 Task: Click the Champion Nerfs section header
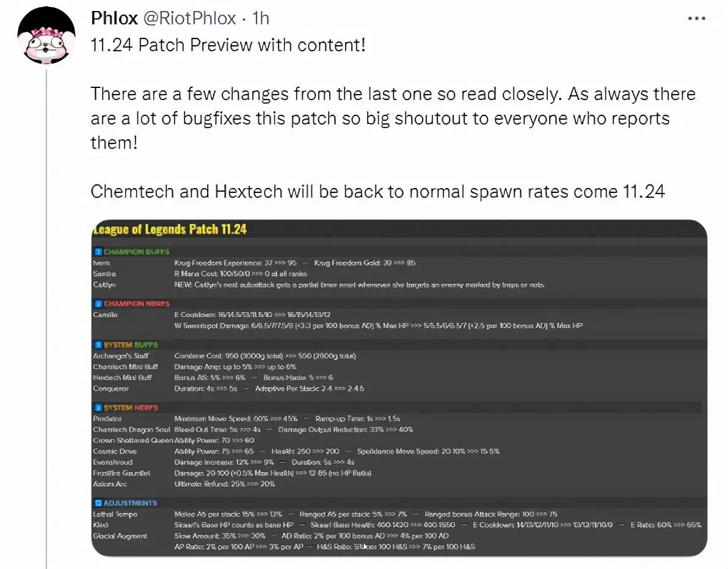(x=137, y=303)
